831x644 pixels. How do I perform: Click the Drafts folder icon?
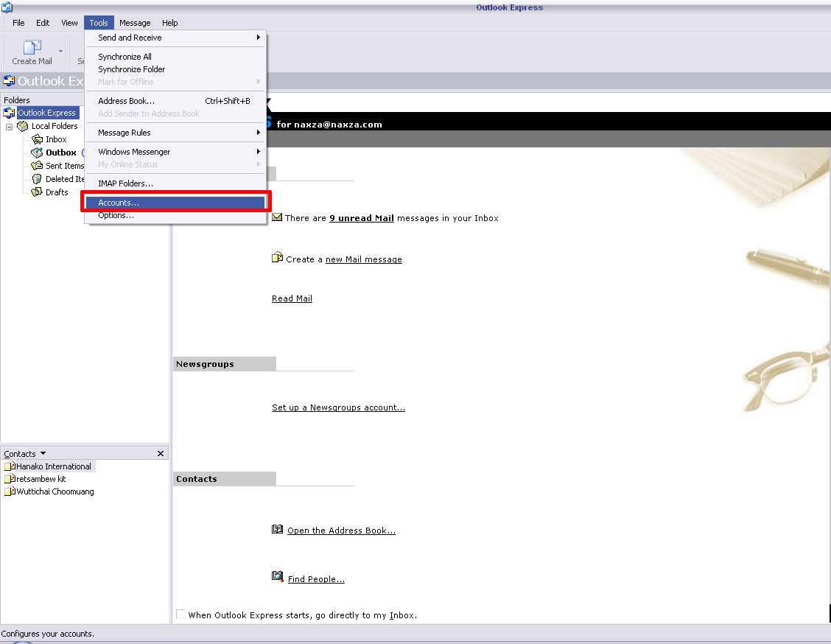tap(37, 192)
